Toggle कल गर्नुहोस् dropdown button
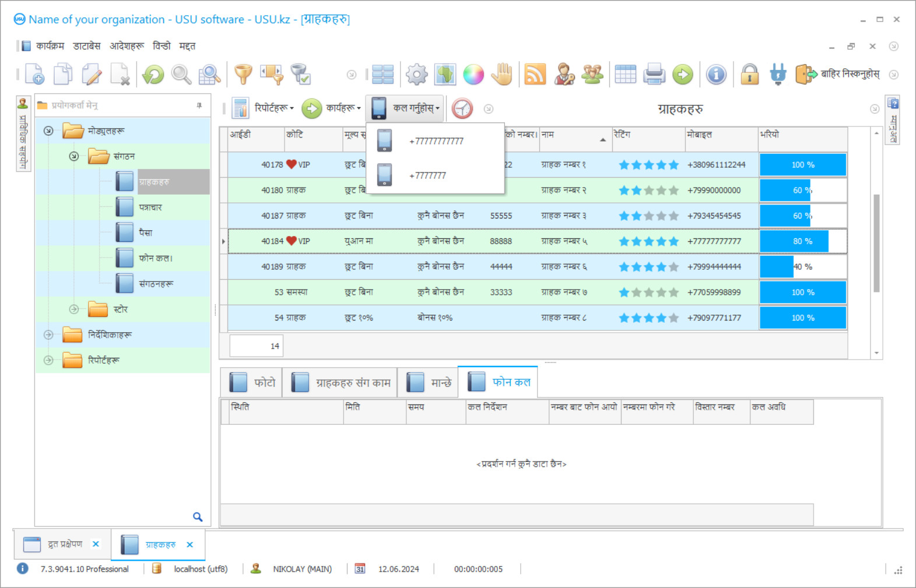This screenshot has width=916, height=588. click(x=405, y=108)
